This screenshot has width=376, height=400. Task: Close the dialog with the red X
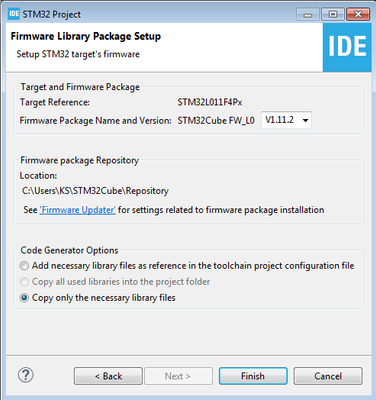(358, 14)
